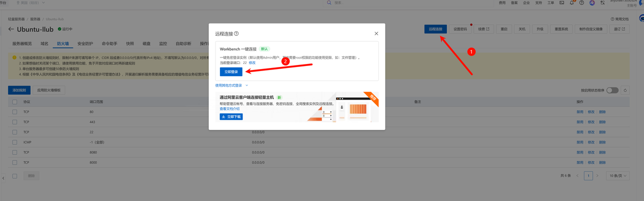Click 禁用 in the port 80 row
Image resolution: width=644 pixels, height=201 pixels.
click(580, 112)
